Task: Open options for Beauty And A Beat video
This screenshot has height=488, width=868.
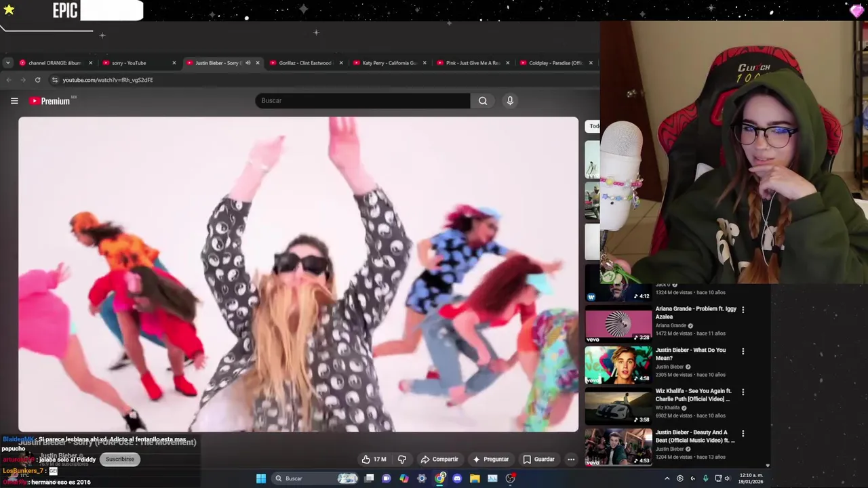Action: pos(743,433)
